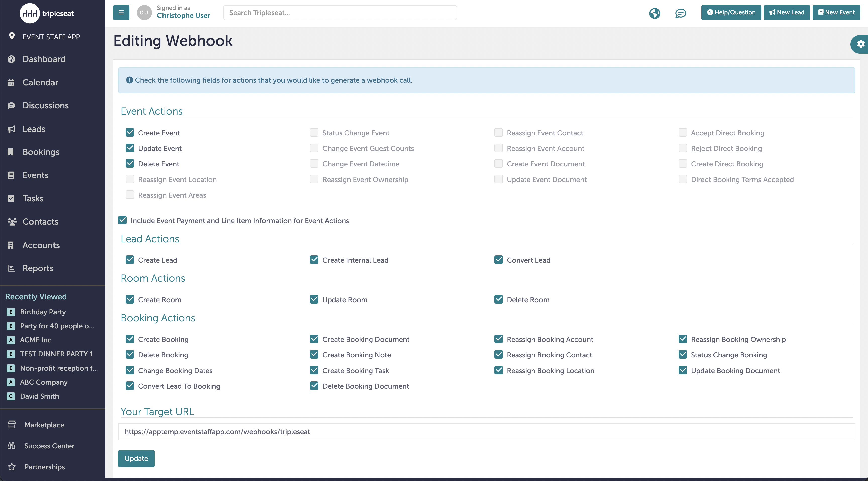The height and width of the screenshot is (481, 868).
Task: Click the New Event button
Action: click(x=836, y=13)
